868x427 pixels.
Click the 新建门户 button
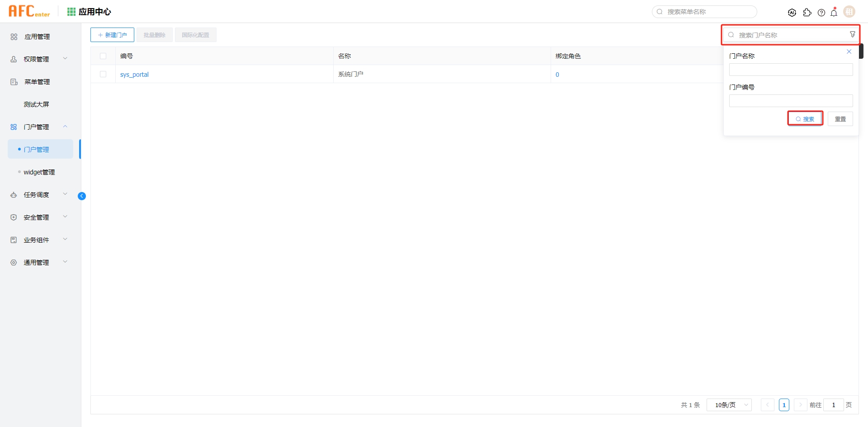coord(112,34)
